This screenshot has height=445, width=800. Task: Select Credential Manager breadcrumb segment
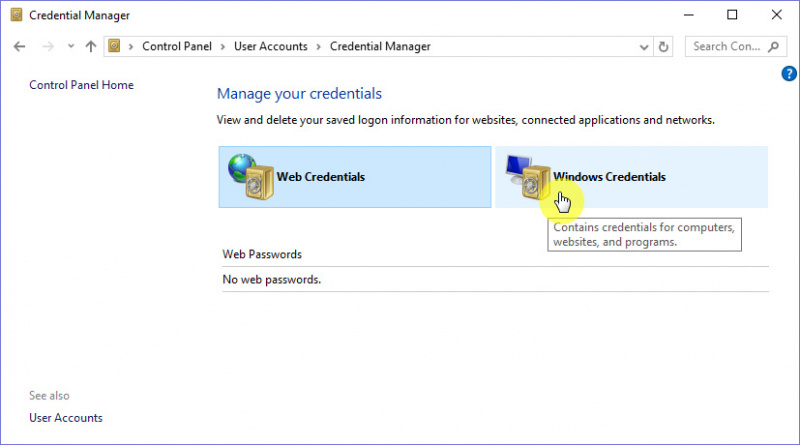tap(380, 46)
